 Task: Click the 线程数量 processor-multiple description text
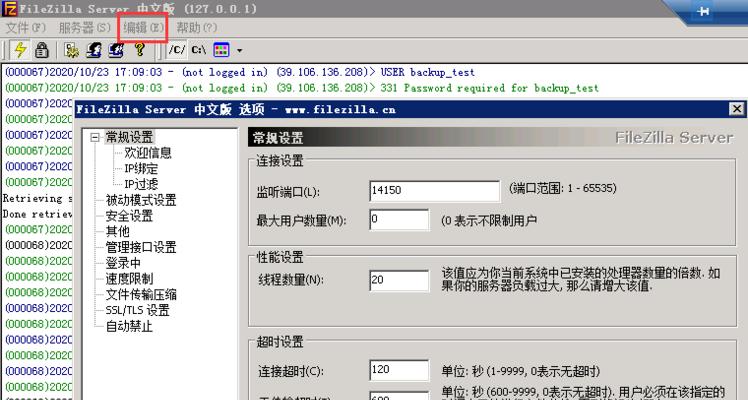581,279
